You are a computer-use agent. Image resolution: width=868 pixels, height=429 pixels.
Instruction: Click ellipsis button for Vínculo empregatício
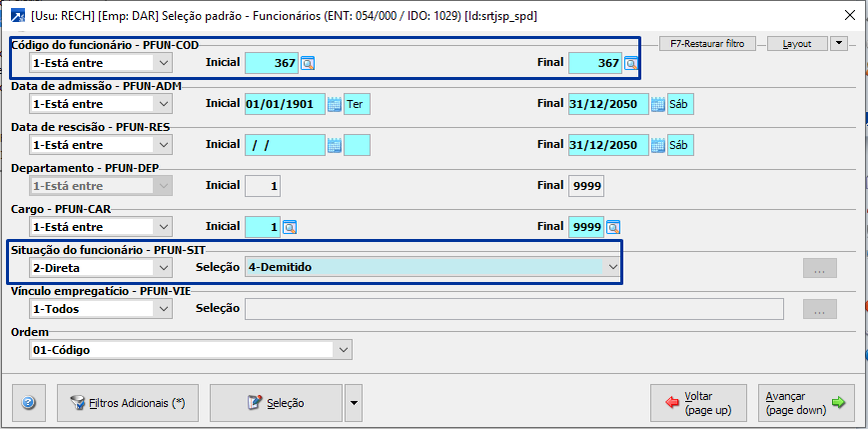[820, 309]
